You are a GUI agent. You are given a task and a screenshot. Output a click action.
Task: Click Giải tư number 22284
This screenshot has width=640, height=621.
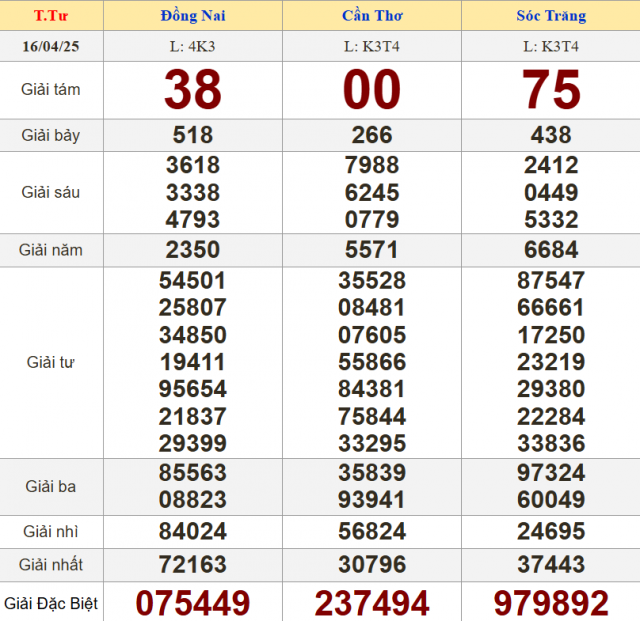(x=551, y=416)
